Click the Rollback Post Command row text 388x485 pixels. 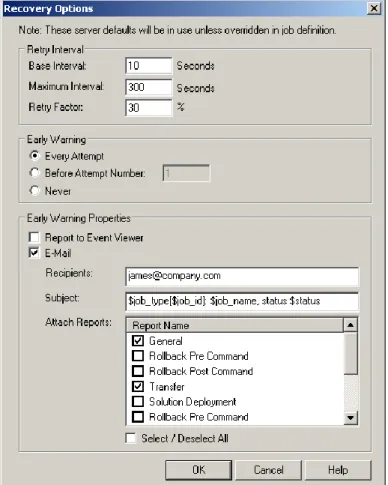pyautogui.click(x=201, y=371)
